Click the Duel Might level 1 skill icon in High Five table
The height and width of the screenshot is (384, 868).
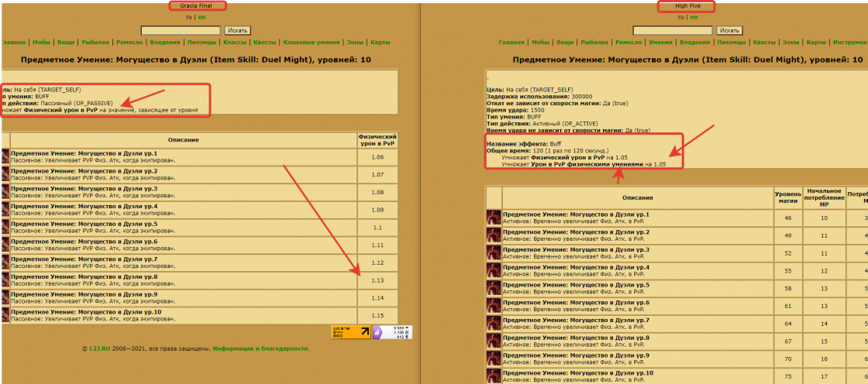pos(494,218)
